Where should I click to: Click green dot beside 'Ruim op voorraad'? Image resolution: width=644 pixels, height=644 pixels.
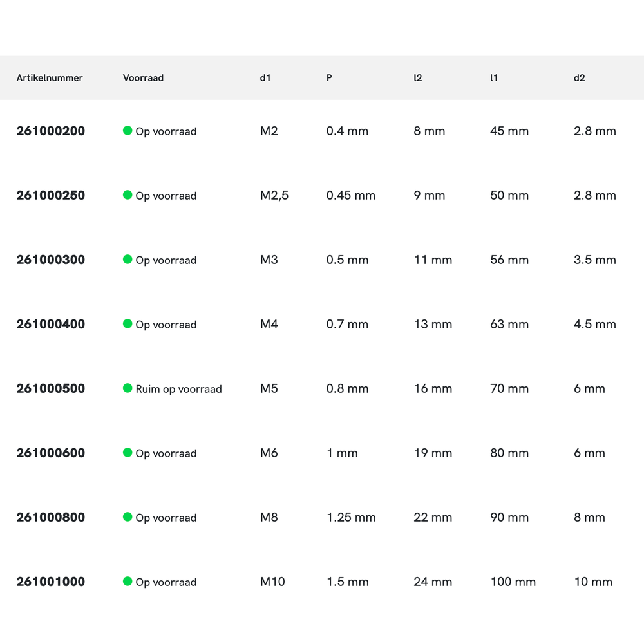point(128,388)
